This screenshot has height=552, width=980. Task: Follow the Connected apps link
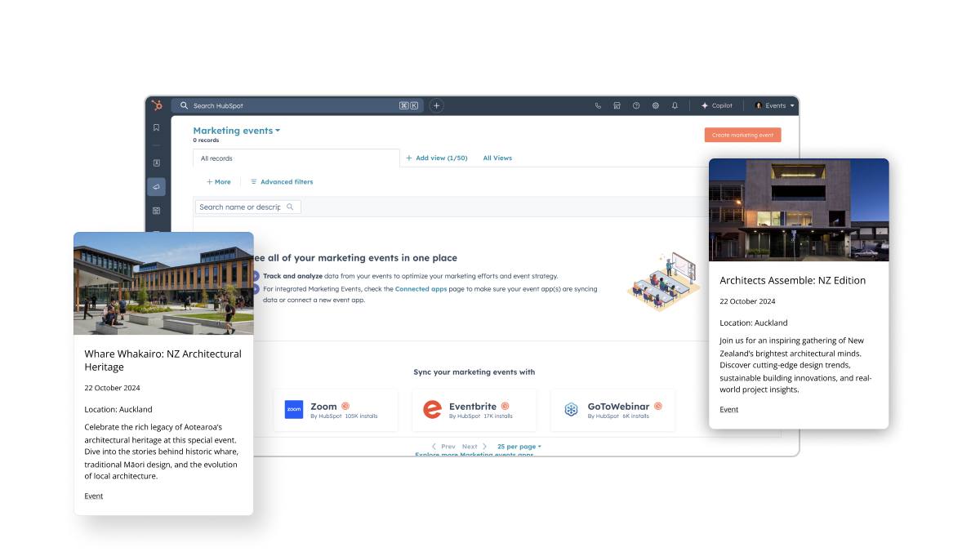[x=421, y=288]
